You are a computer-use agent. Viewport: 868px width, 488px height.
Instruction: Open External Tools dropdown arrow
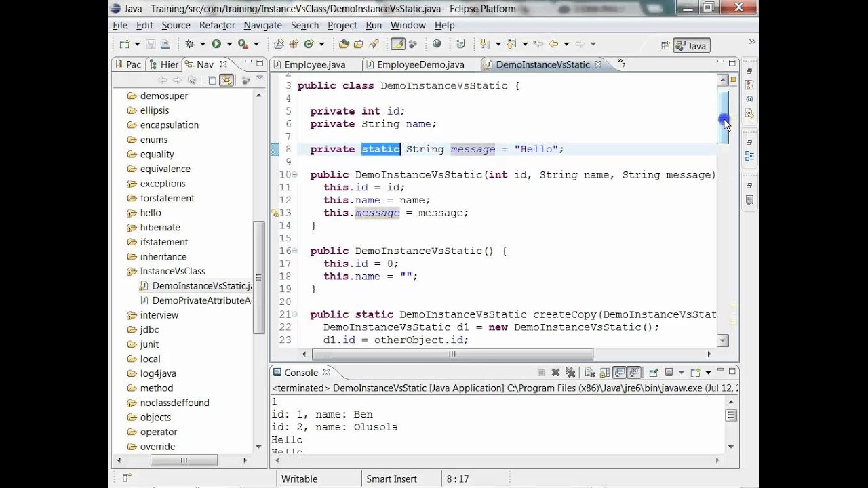[256, 44]
